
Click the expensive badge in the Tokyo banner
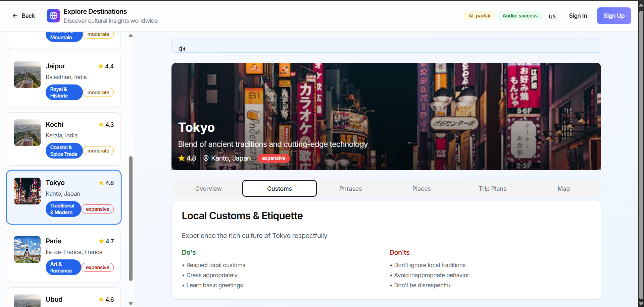274,158
